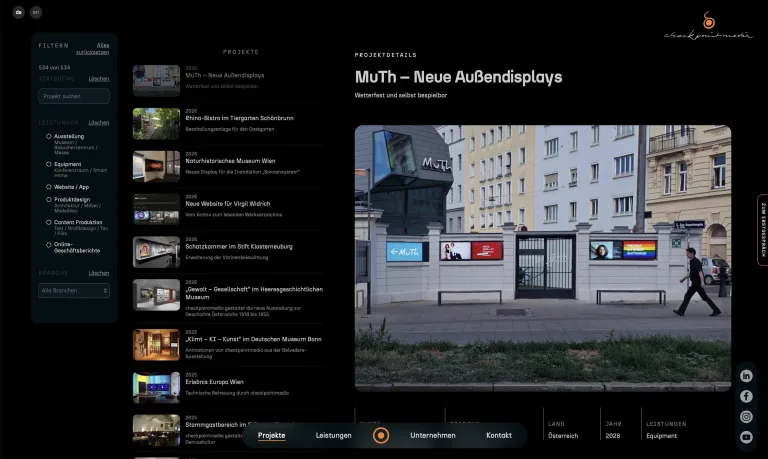This screenshot has width=768, height=459.
Task: Open the Instagram social icon
Action: (x=746, y=416)
